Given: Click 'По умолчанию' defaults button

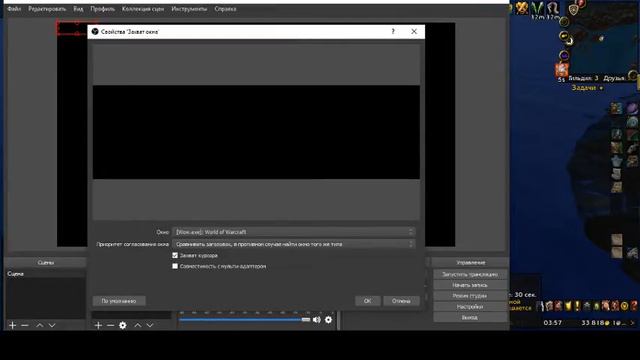Looking at the screenshot, I should [119, 301].
